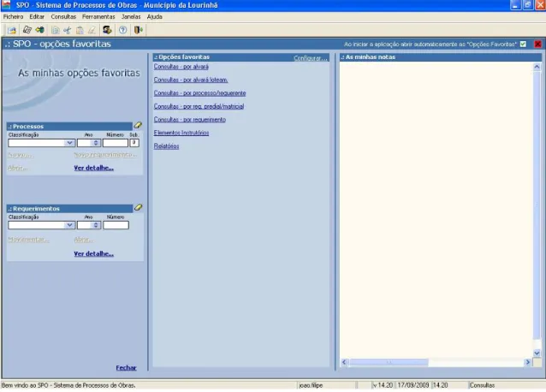Click Ver detalhe under Processos
This screenshot has width=546, height=392.
(x=93, y=168)
